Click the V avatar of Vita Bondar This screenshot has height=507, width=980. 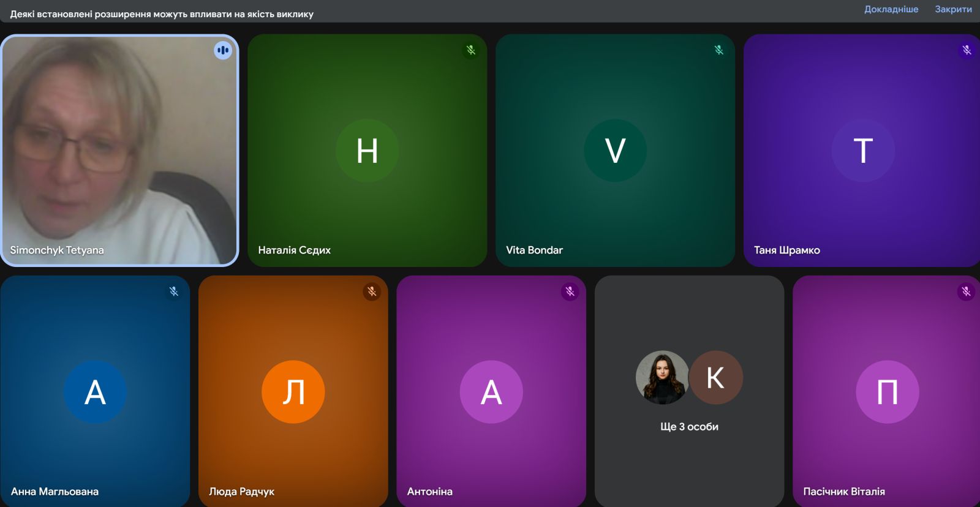[x=615, y=151]
